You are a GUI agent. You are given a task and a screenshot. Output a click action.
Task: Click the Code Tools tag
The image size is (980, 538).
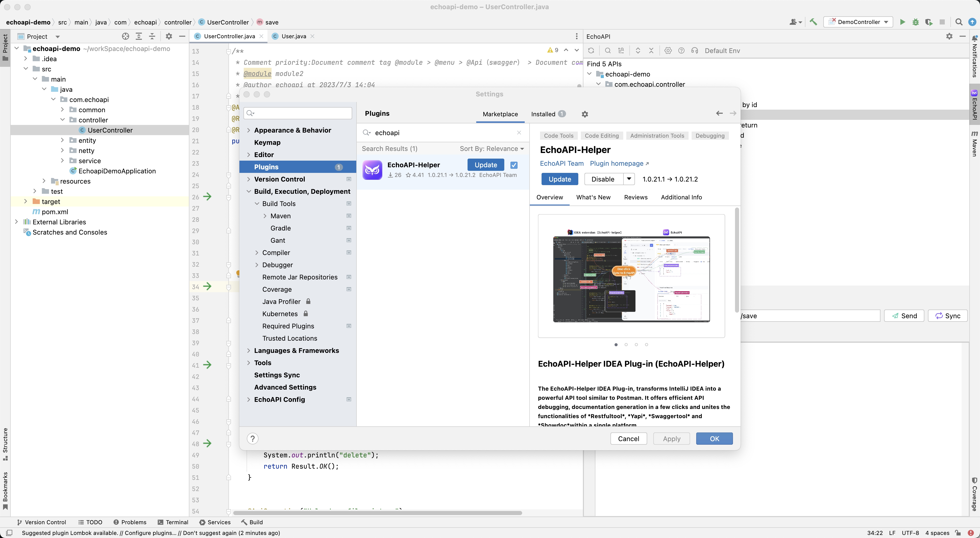click(558, 136)
